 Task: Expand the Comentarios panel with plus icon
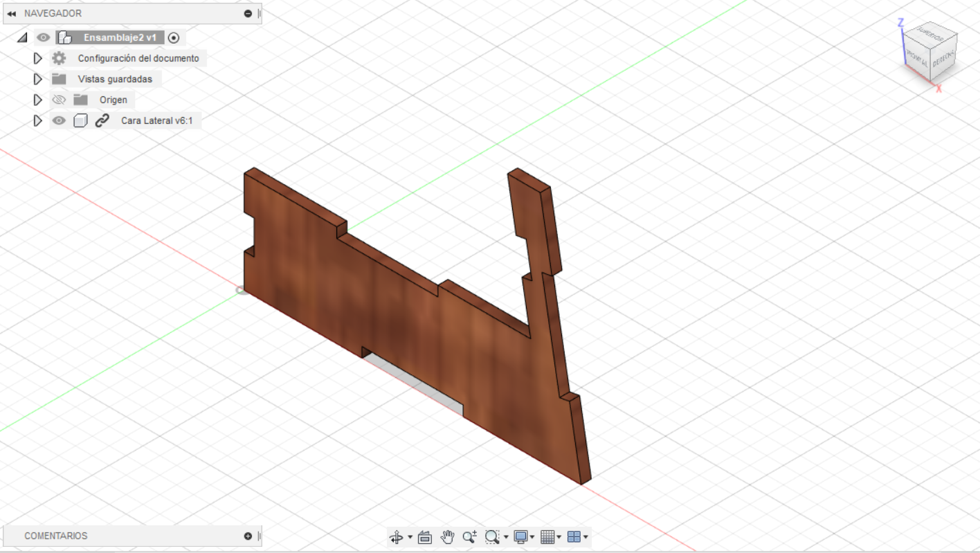coord(248,536)
